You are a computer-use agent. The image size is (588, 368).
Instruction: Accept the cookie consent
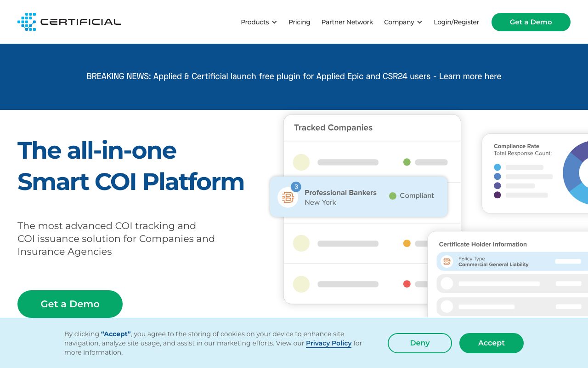492,343
